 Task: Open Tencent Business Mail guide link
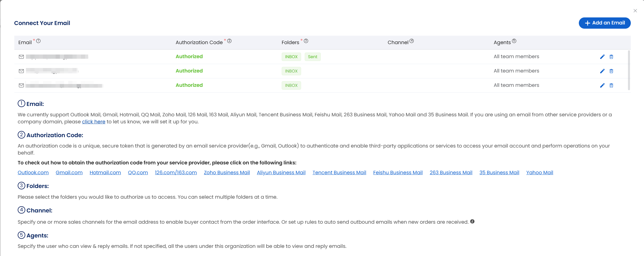[x=339, y=173]
